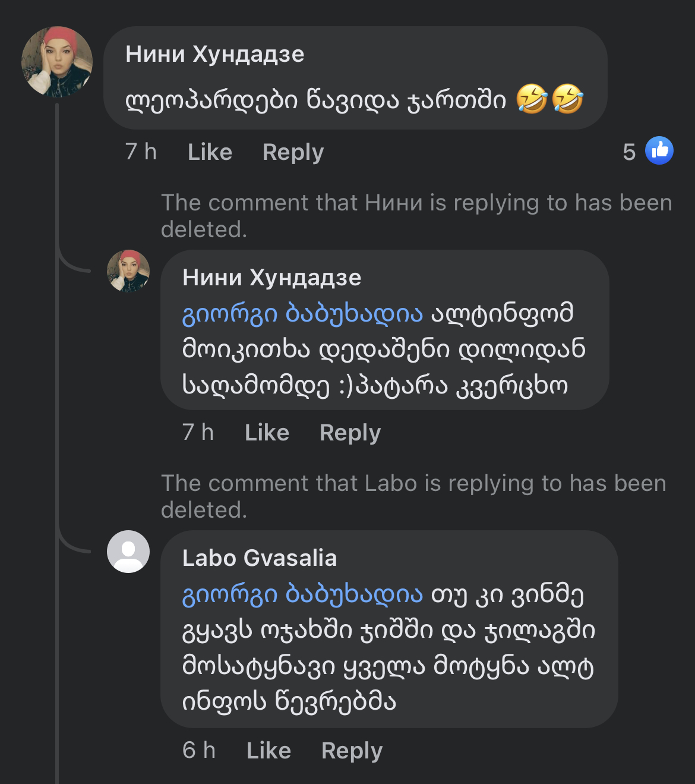Reply to Нини Хундадзе's nested reply
This screenshot has height=784, width=695.
350,433
